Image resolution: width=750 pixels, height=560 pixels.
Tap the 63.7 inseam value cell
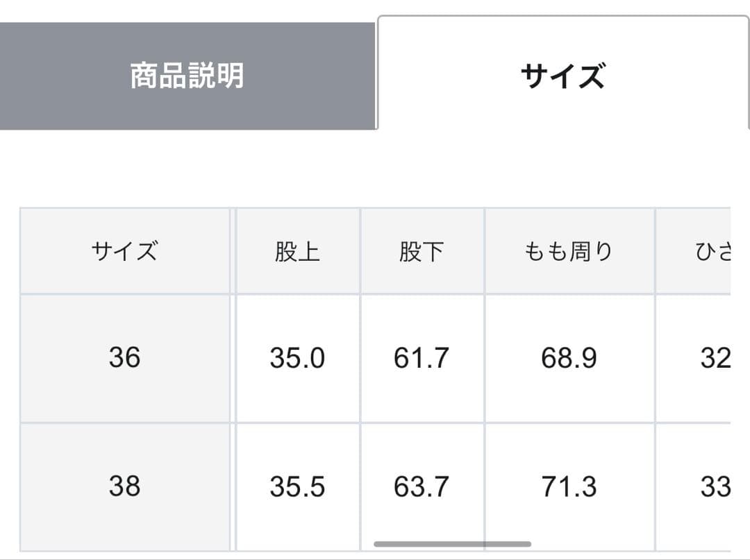pos(422,486)
